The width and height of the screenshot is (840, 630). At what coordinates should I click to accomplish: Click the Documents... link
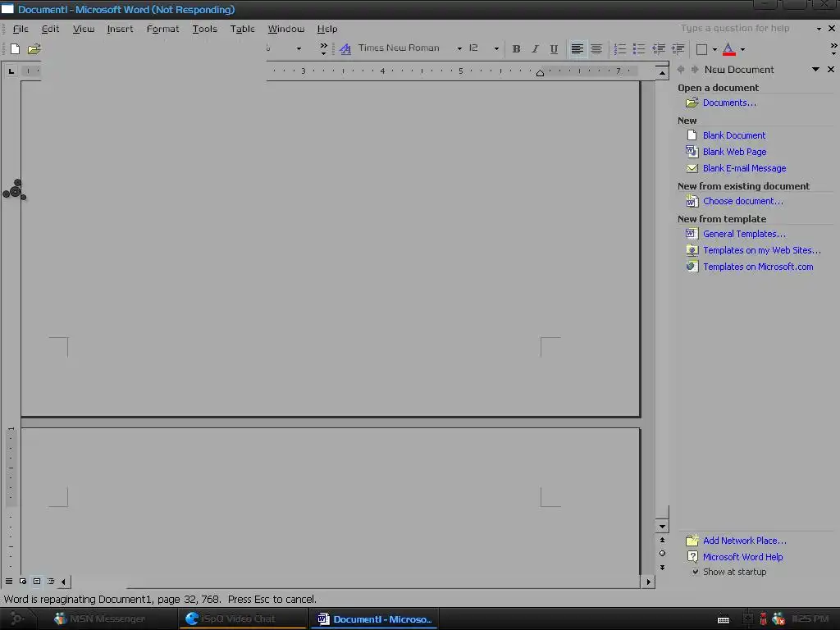click(x=729, y=103)
